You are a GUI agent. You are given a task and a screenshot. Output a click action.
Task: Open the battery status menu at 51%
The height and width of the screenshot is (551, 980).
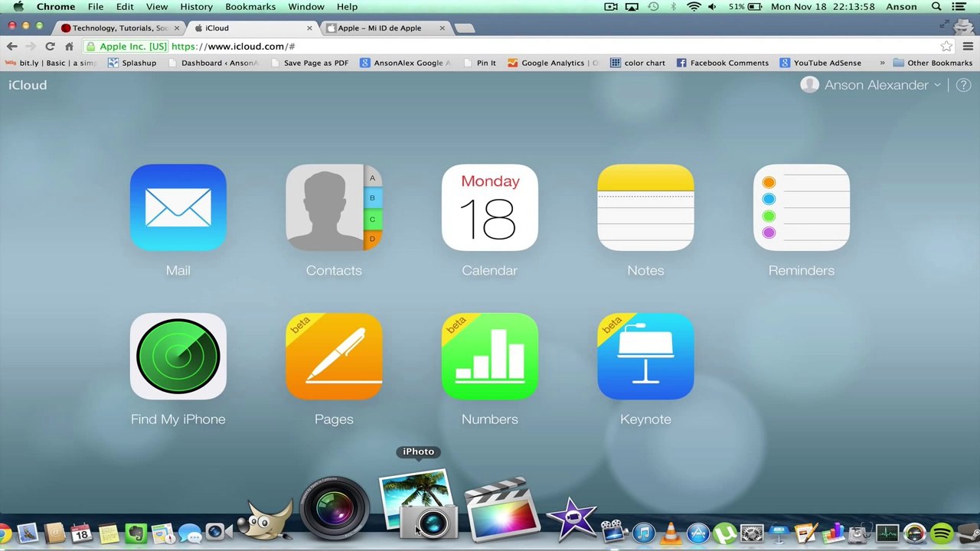click(746, 7)
